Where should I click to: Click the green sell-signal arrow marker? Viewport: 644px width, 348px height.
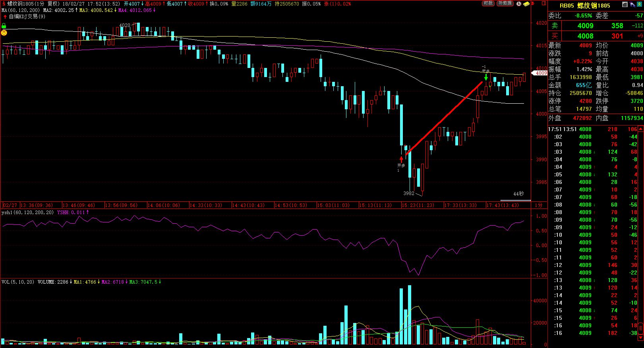tap(486, 77)
